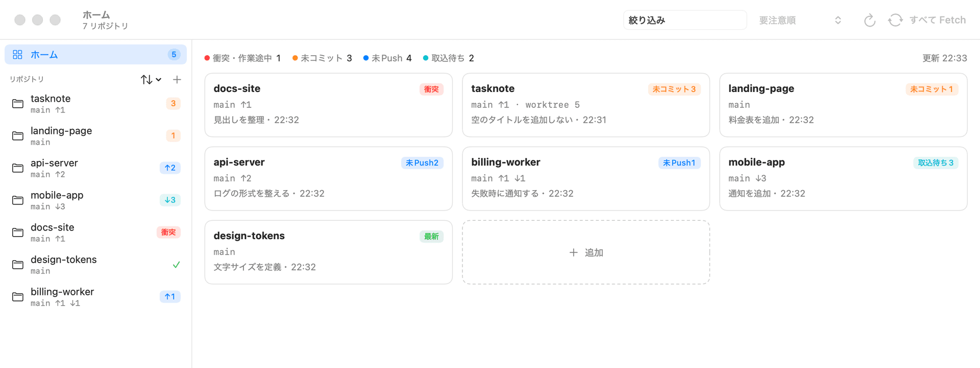Open the design-tokens repository card

tap(328, 252)
